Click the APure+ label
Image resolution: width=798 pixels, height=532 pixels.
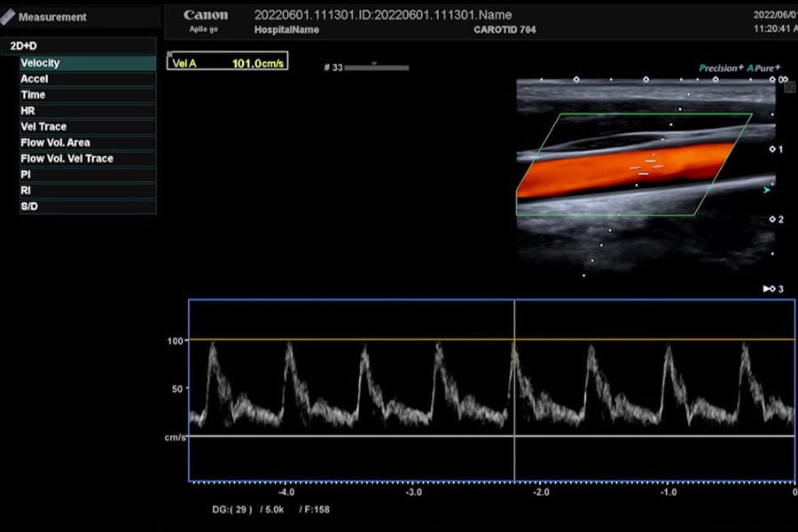click(763, 68)
